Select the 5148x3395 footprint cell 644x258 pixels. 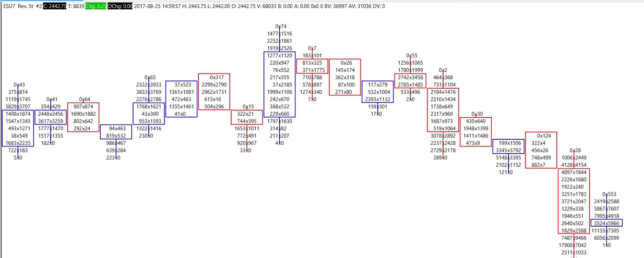508,157
